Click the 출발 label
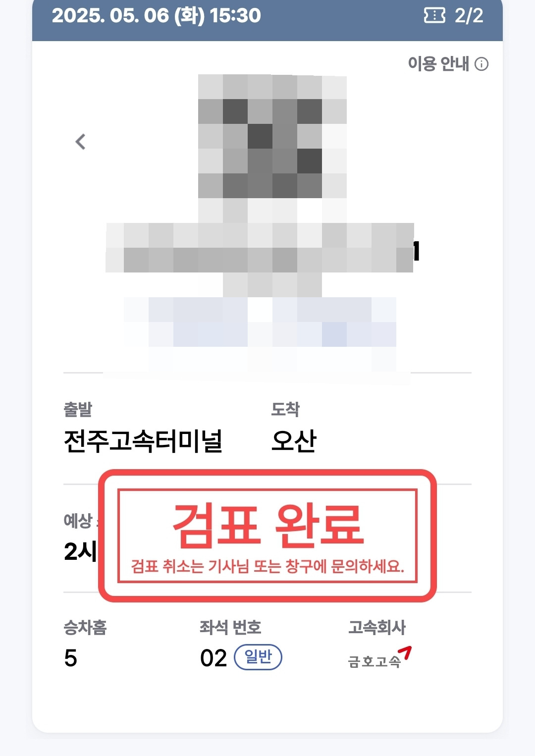Viewport: 535px width, 756px height. click(x=78, y=409)
